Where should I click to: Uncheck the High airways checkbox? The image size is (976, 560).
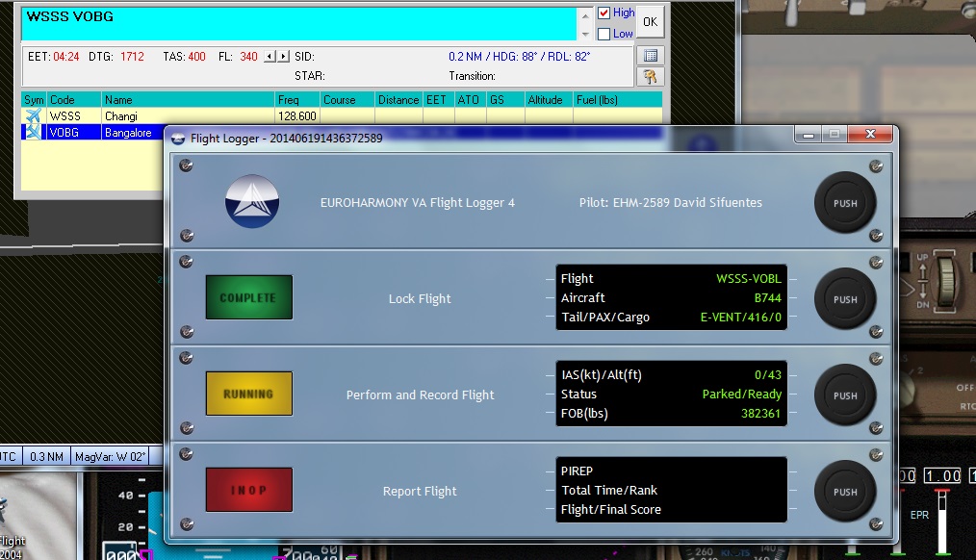tap(604, 13)
